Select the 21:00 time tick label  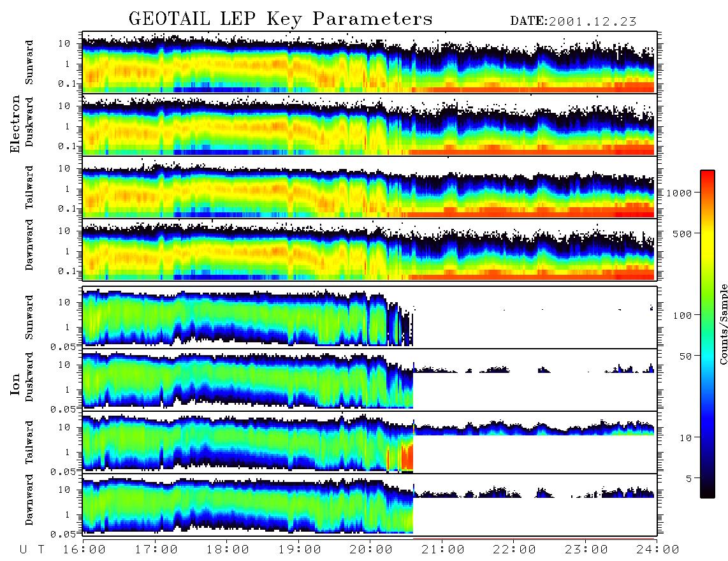point(444,550)
